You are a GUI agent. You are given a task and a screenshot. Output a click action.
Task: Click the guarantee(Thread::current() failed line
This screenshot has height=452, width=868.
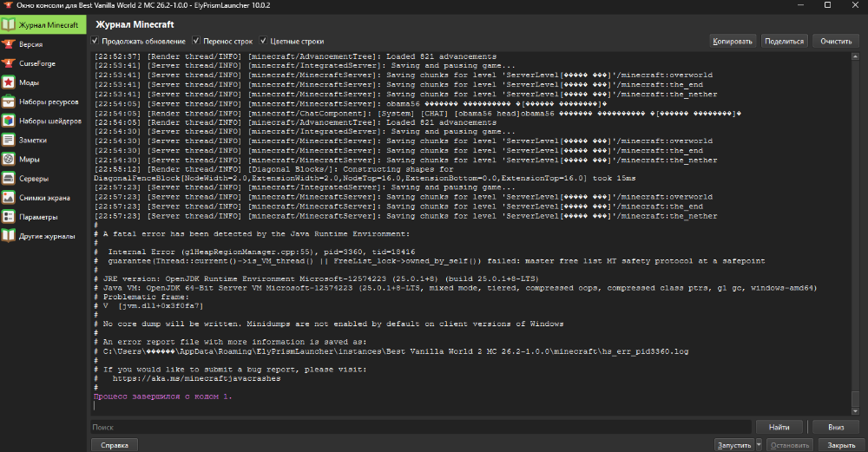pyautogui.click(x=430, y=261)
